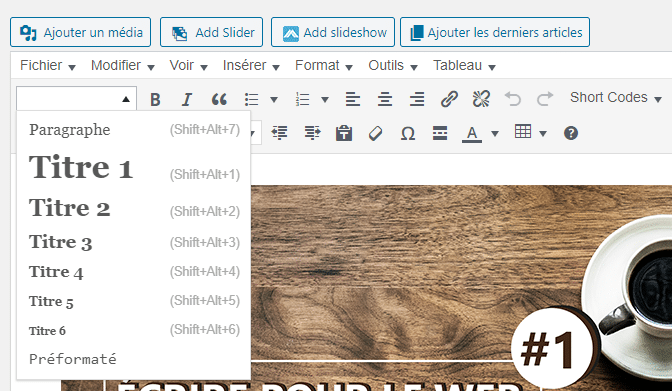Open the Outils menu

click(x=393, y=66)
